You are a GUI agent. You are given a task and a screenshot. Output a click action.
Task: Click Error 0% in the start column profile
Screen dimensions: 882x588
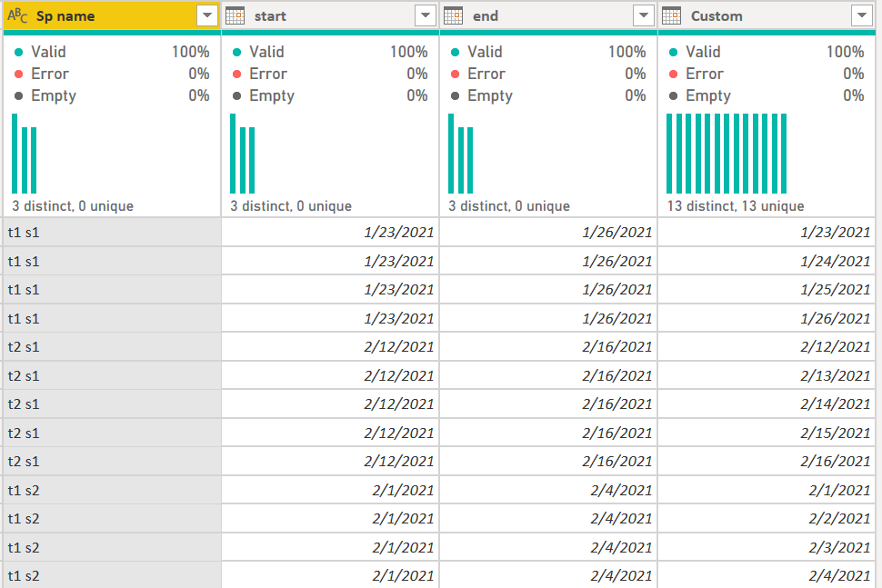330,74
